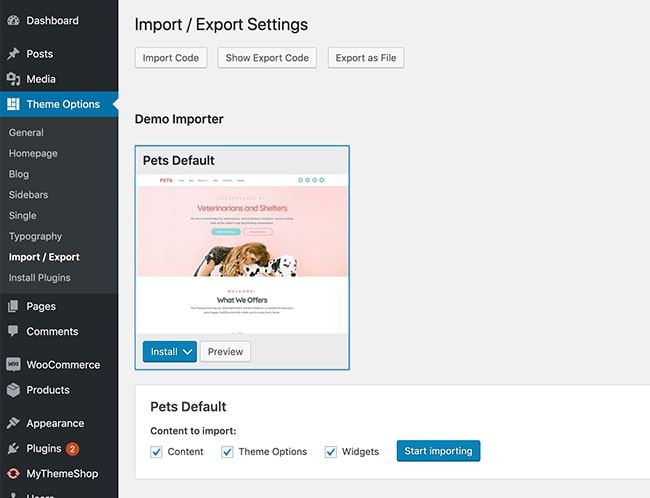The height and width of the screenshot is (498, 650).
Task: Click the Pets Default import panel heading
Action: [188, 406]
